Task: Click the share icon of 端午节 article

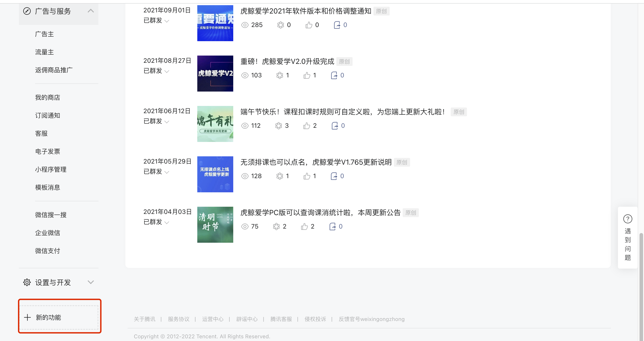Action: [335, 126]
